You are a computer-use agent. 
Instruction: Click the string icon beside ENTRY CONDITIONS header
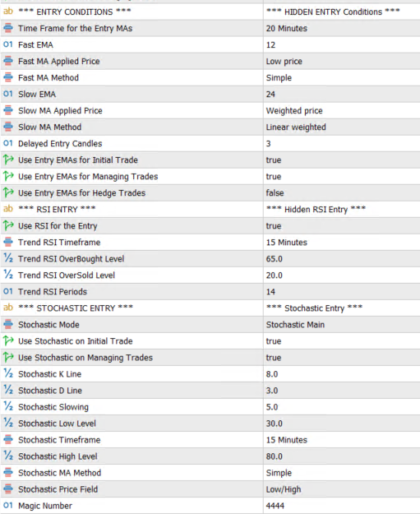tap(8, 12)
